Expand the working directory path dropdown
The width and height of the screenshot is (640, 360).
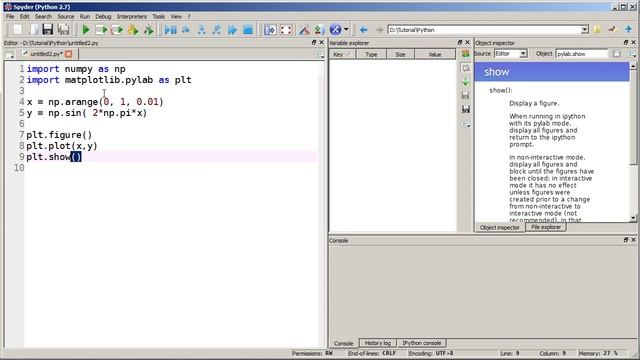tap(584, 30)
